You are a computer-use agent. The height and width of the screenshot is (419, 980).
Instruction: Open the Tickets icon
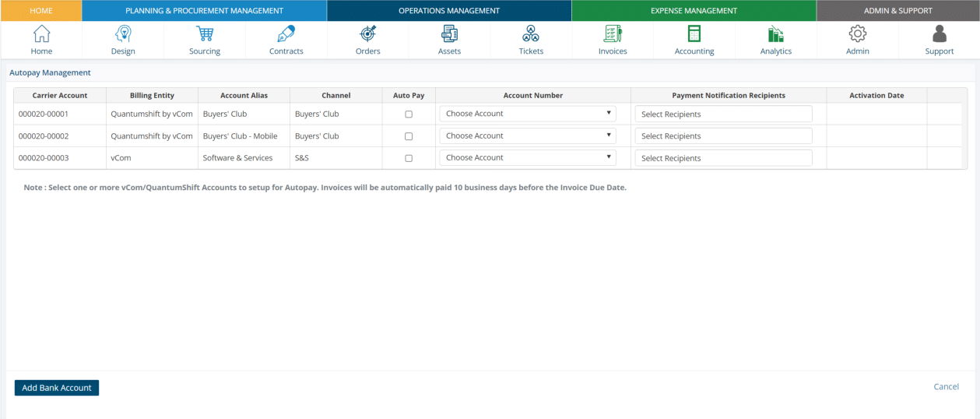click(x=531, y=34)
